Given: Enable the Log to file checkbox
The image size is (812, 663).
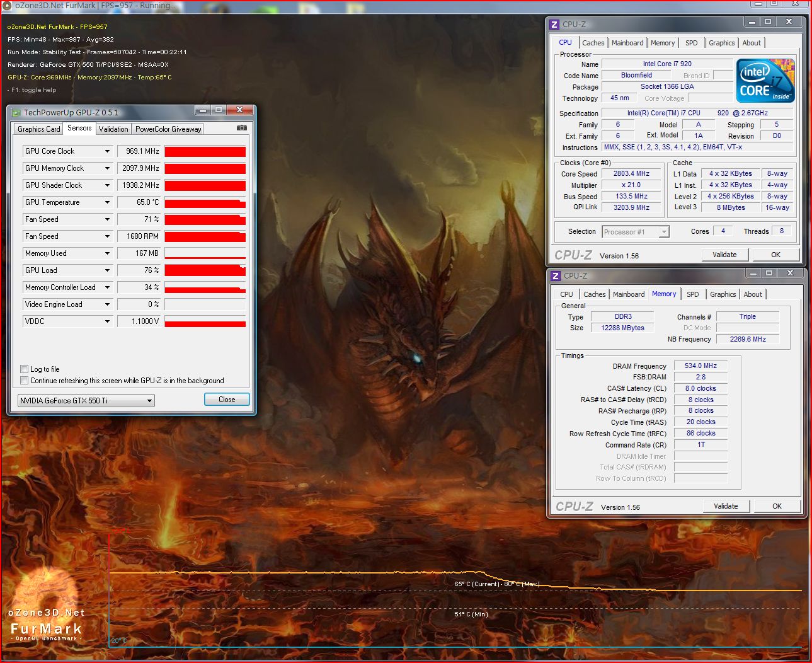Looking at the screenshot, I should tap(24, 369).
